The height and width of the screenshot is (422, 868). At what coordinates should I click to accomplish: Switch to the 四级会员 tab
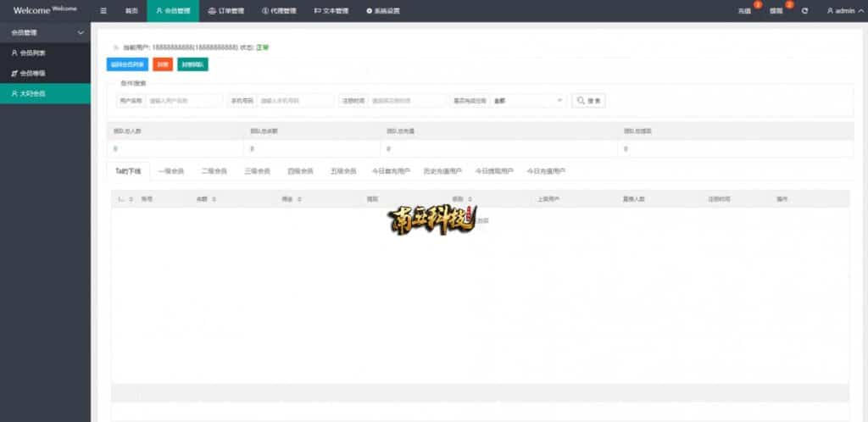click(301, 171)
